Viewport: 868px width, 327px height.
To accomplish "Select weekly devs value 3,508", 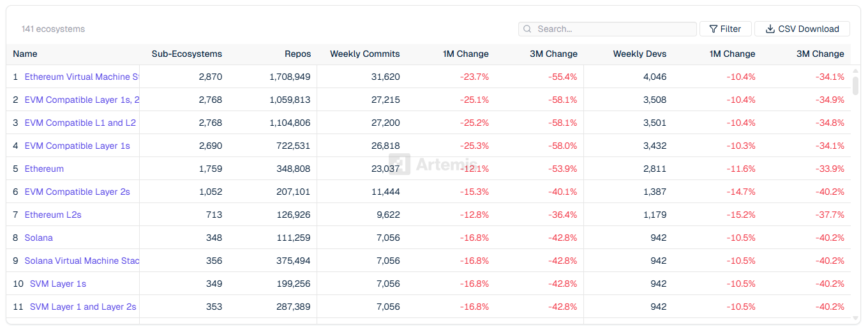I will pyautogui.click(x=655, y=100).
